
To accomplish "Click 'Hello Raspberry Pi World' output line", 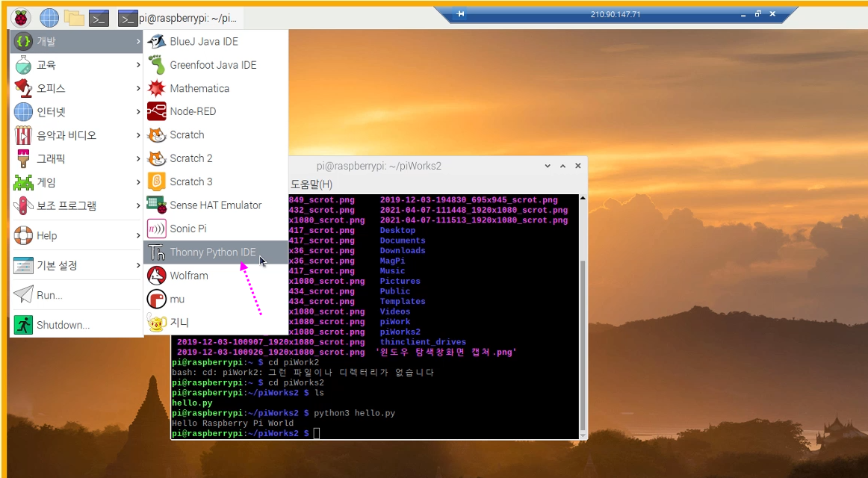I will coord(233,423).
